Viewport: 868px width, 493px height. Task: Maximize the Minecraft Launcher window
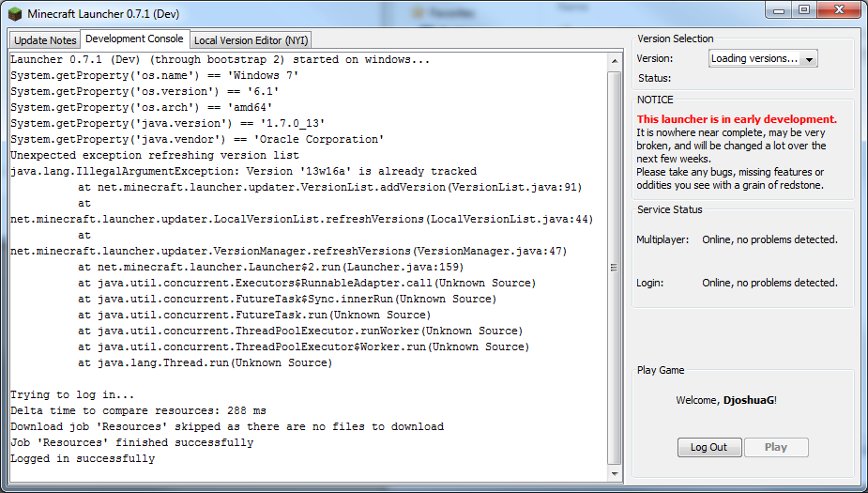coord(804,10)
